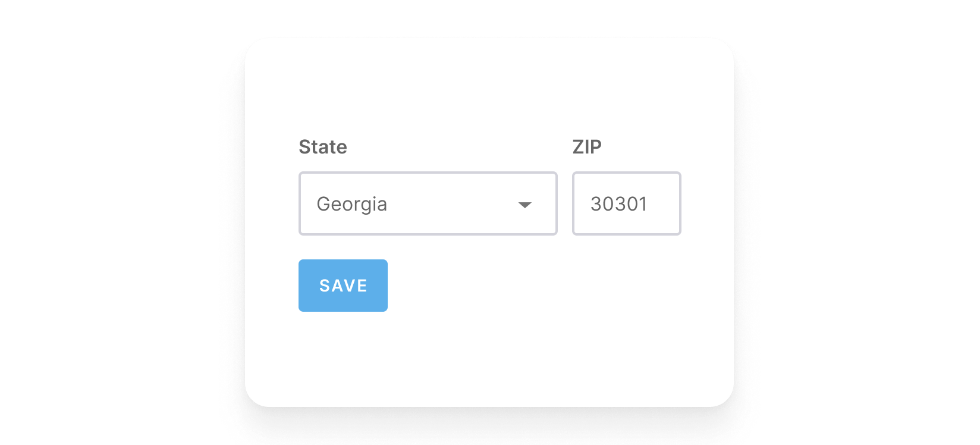Image resolution: width=980 pixels, height=445 pixels.
Task: Expand the Georgia state selector
Action: [428, 204]
